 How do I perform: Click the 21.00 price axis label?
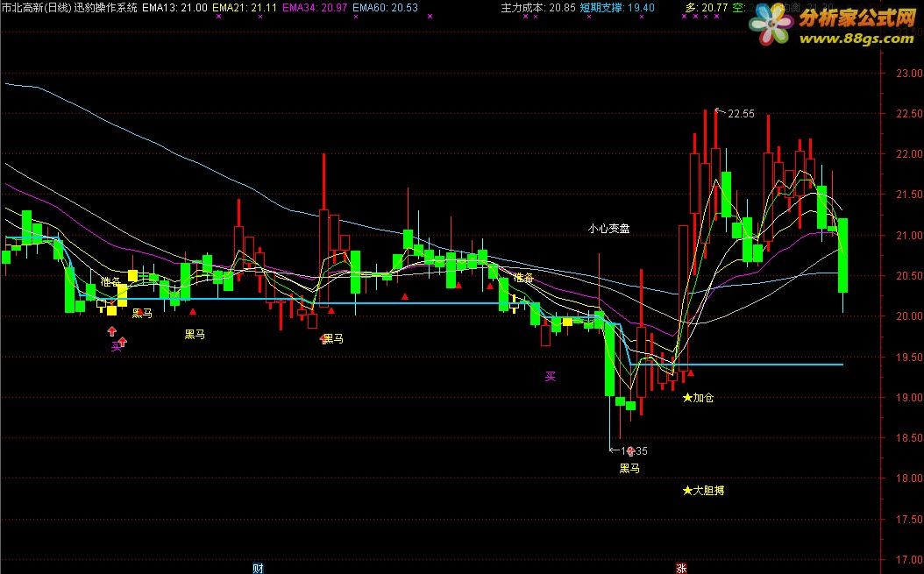[909, 236]
